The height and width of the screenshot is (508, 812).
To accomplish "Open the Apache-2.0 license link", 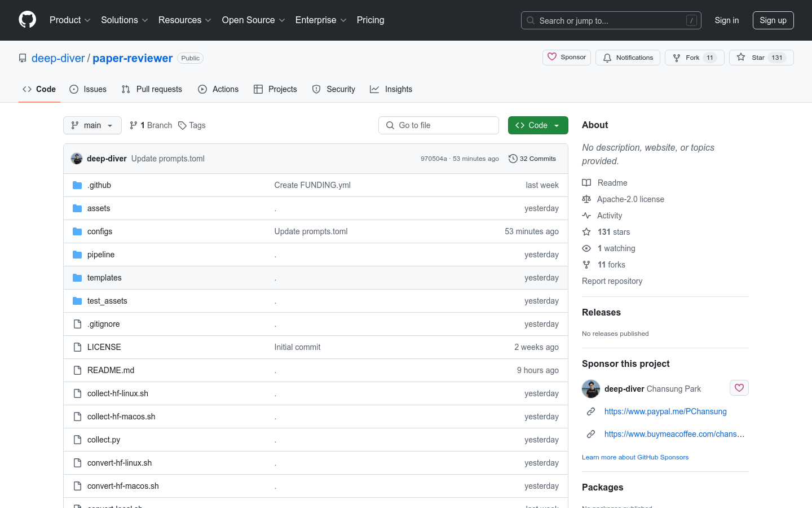I will click(623, 199).
